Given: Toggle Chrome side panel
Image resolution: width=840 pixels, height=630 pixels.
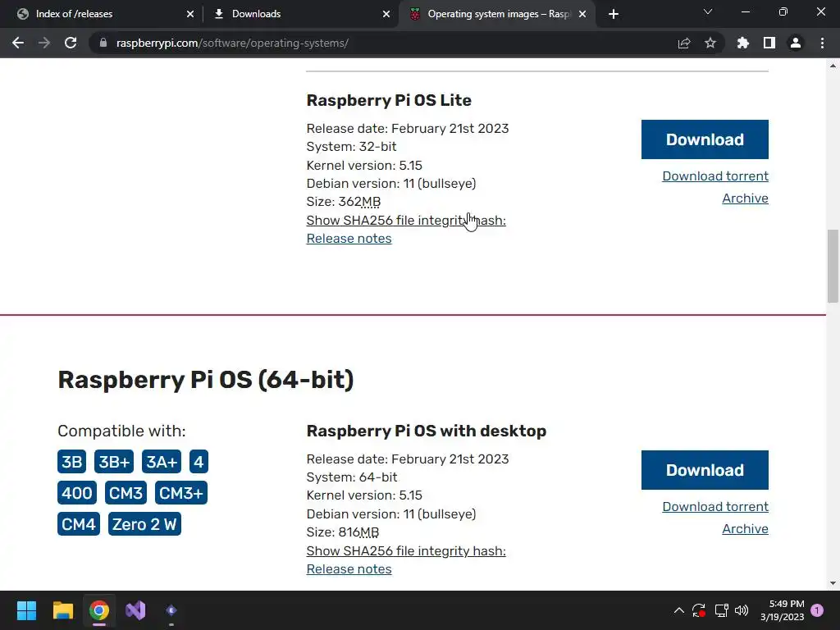Looking at the screenshot, I should pyautogui.click(x=769, y=43).
